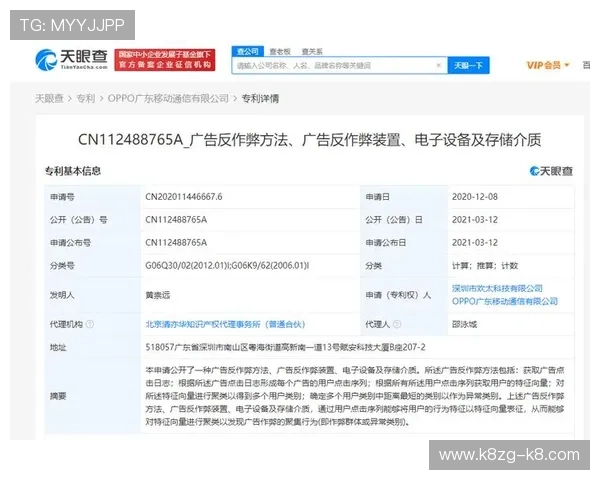Select the patent title CN112488765A heading
The image size is (600, 480).
click(310, 140)
